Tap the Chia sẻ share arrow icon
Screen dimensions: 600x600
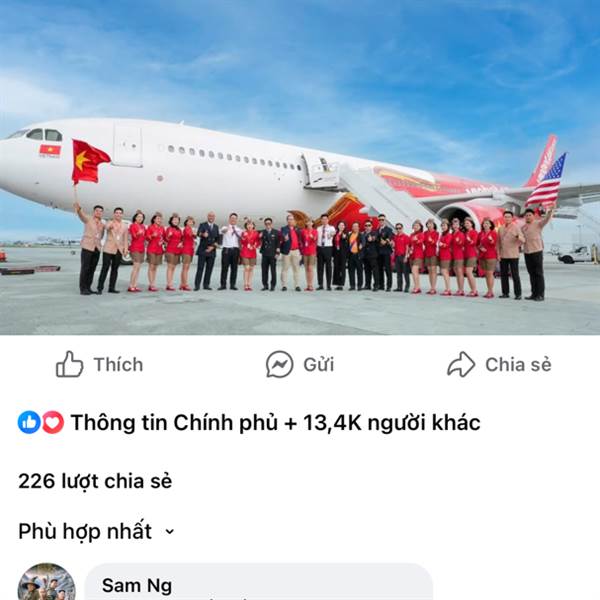point(461,364)
